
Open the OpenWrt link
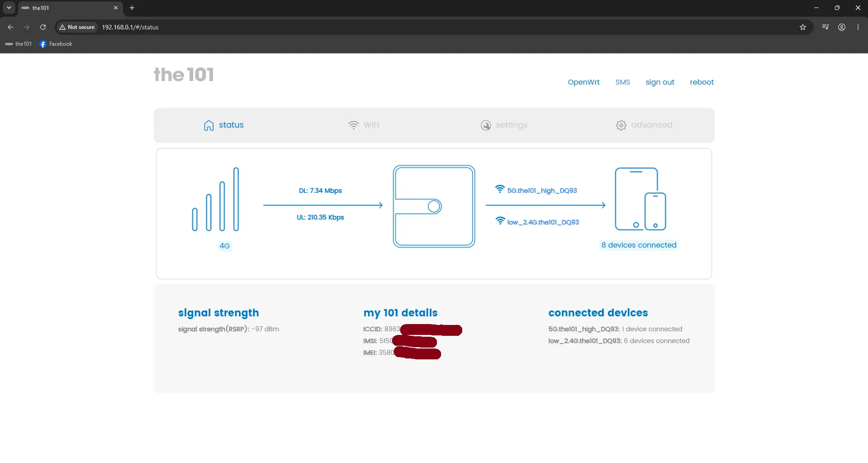pyautogui.click(x=583, y=82)
